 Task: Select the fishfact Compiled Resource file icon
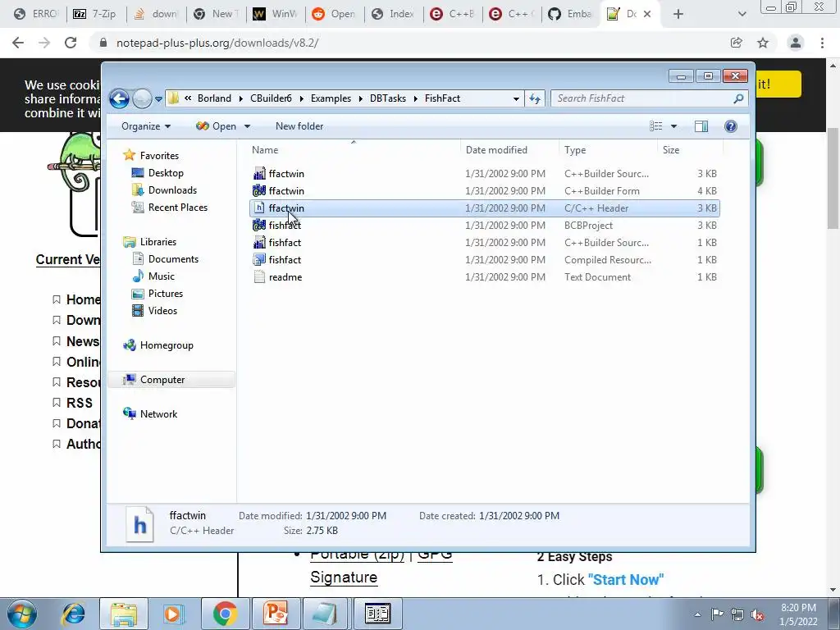coord(259,260)
